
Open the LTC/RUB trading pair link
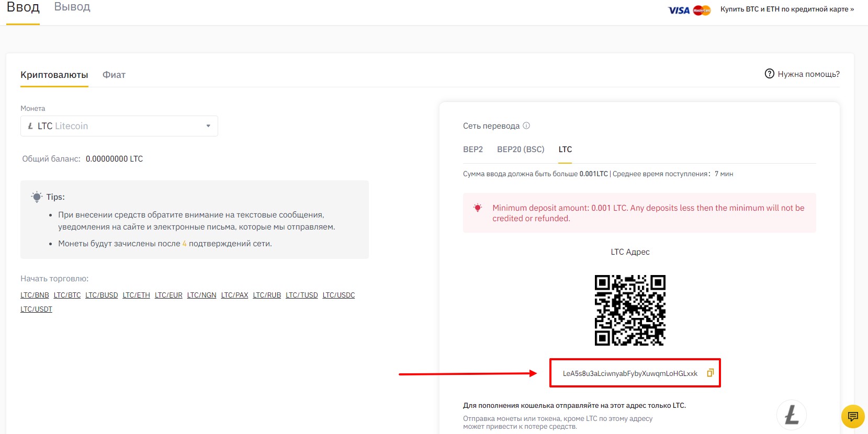coord(267,295)
